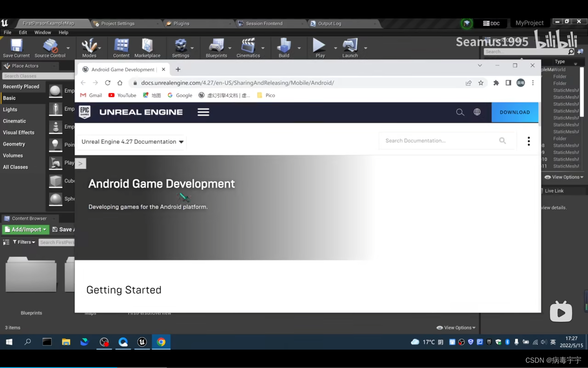Viewport: 588px width, 368px height.
Task: Open Content Browser View Options
Action: click(456, 328)
